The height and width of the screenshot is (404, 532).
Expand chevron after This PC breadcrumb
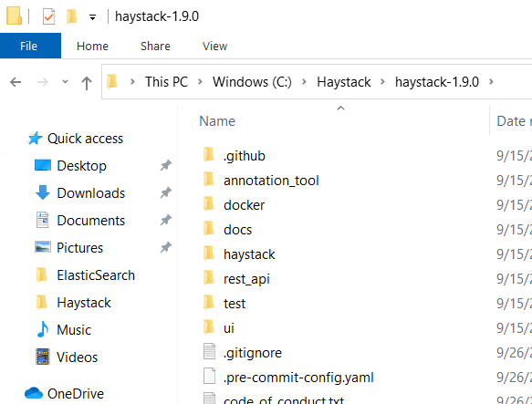point(200,82)
